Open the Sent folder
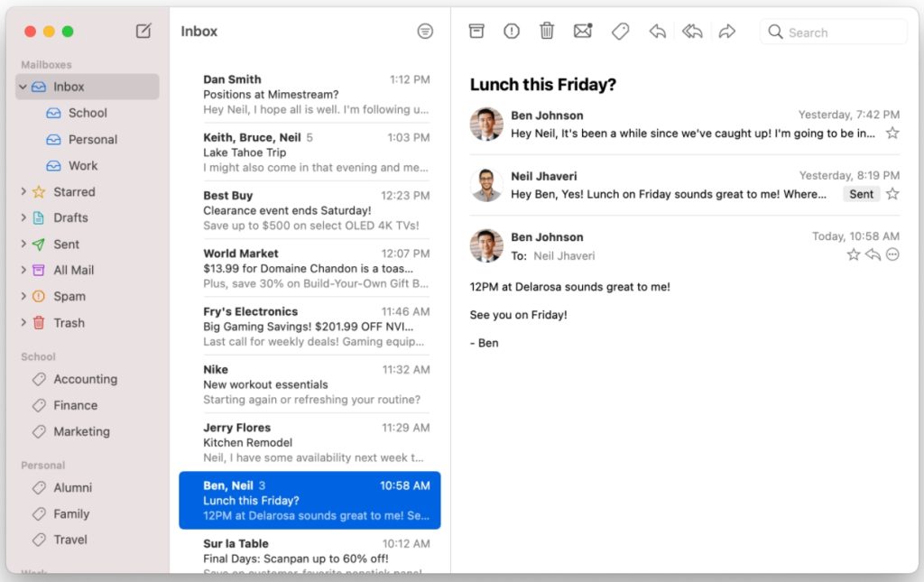The height and width of the screenshot is (582, 924). (66, 244)
